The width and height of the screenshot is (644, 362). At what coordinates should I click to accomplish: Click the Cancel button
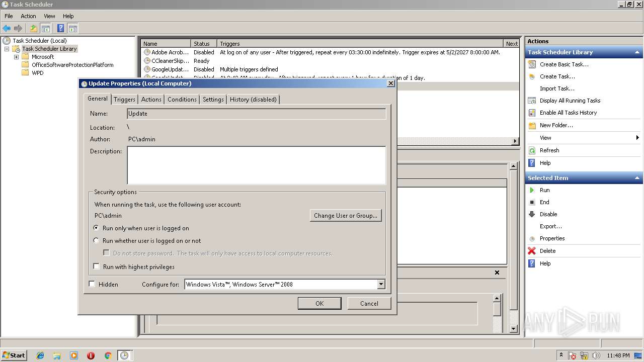(x=369, y=303)
